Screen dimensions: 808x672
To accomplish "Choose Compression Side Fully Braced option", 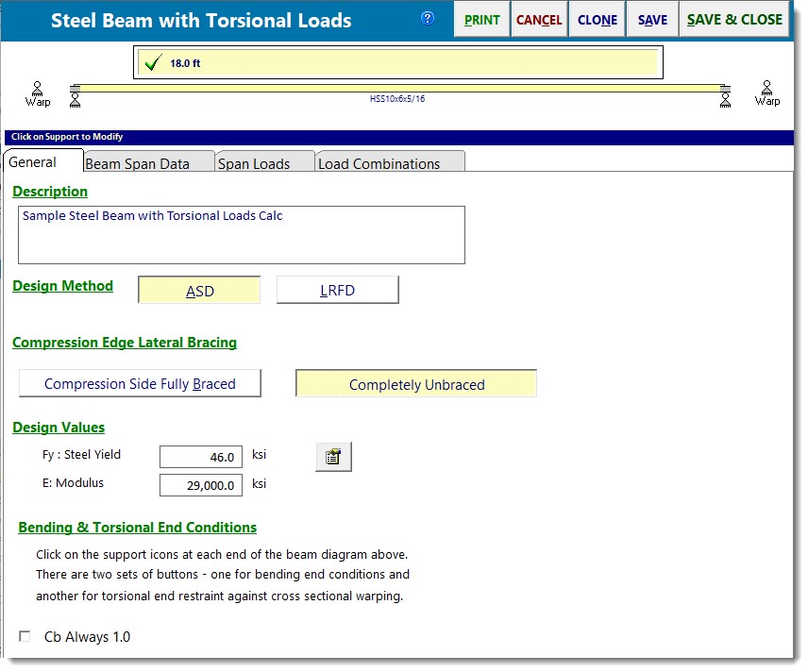I will 140,384.
